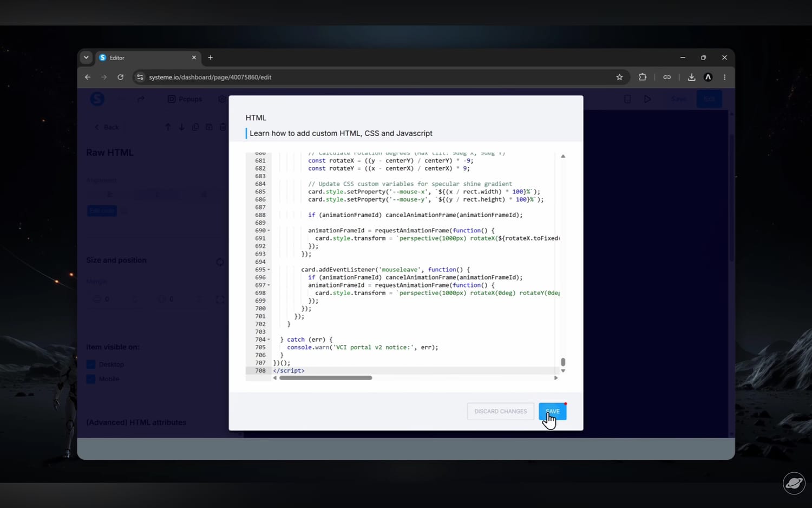This screenshot has width=812, height=508.
Task: Select the Editor browser tab
Action: click(x=147, y=57)
